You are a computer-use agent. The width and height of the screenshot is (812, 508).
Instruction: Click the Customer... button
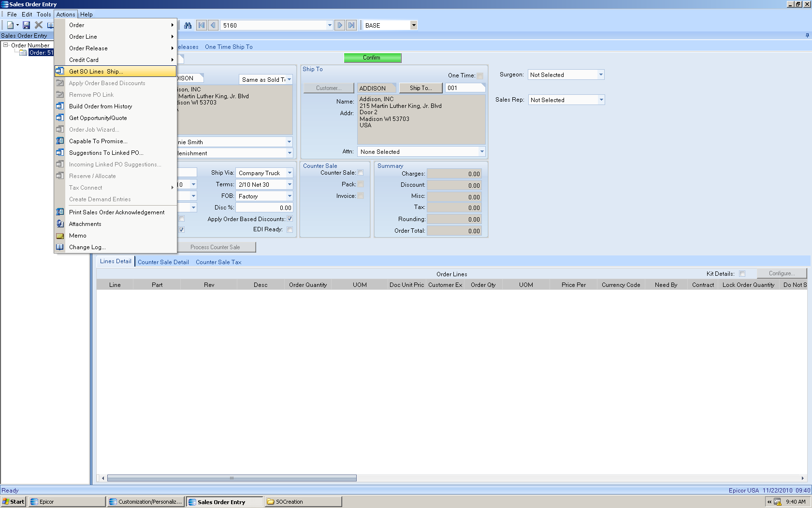(329, 88)
